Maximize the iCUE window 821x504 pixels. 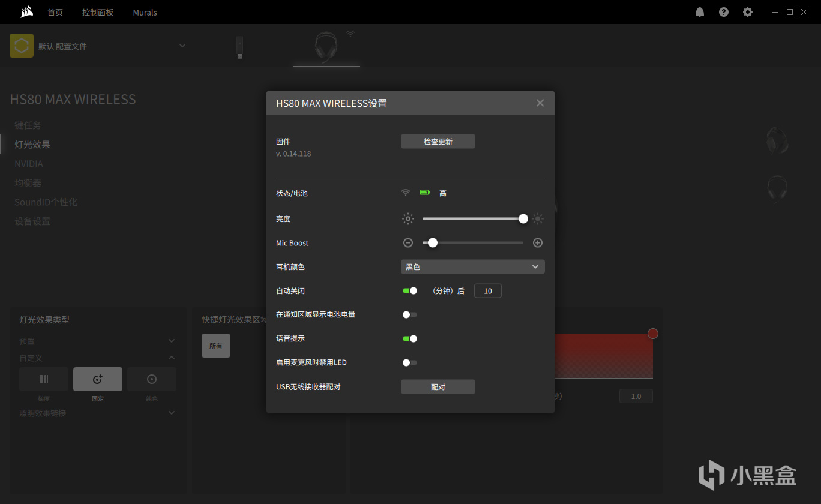point(790,12)
